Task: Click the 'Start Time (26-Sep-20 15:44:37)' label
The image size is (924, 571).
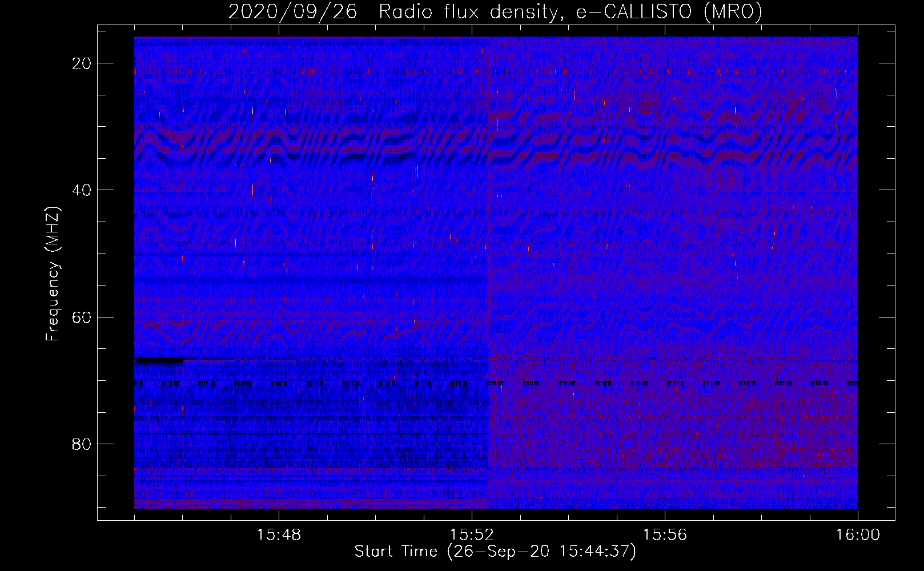Action: point(495,552)
